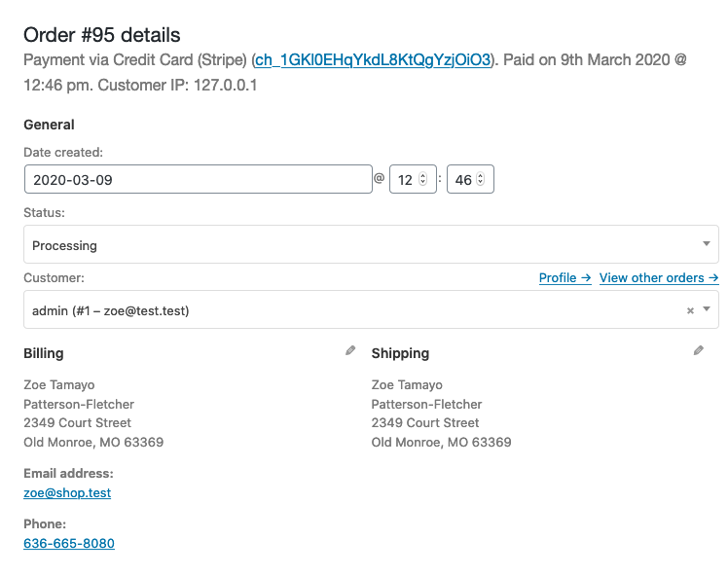728x576 pixels.
Task: Open the Stripe charge ID link
Action: (373, 60)
